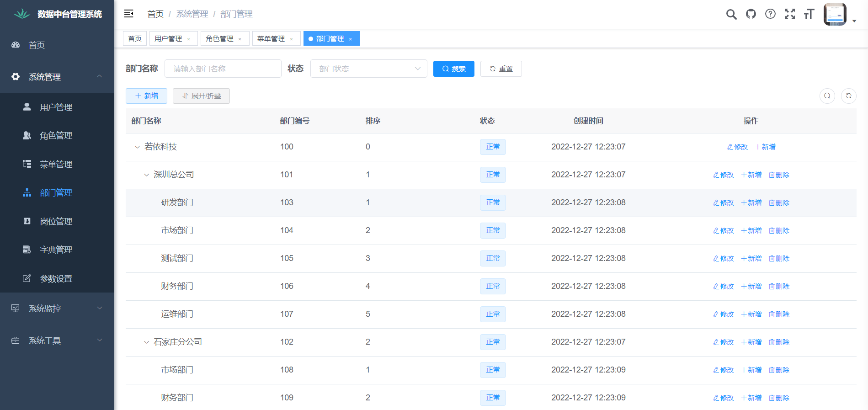Open 字典管理 in the sidebar
Image resolution: width=868 pixels, height=410 pixels.
click(x=57, y=250)
